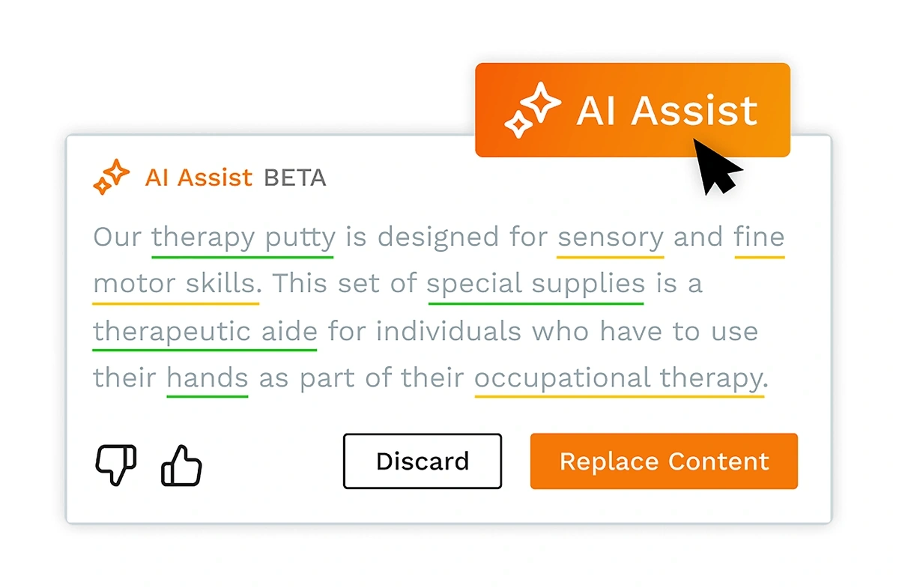The height and width of the screenshot is (588, 899).
Task: Click the AI Assist panel title text
Action: tap(199, 178)
